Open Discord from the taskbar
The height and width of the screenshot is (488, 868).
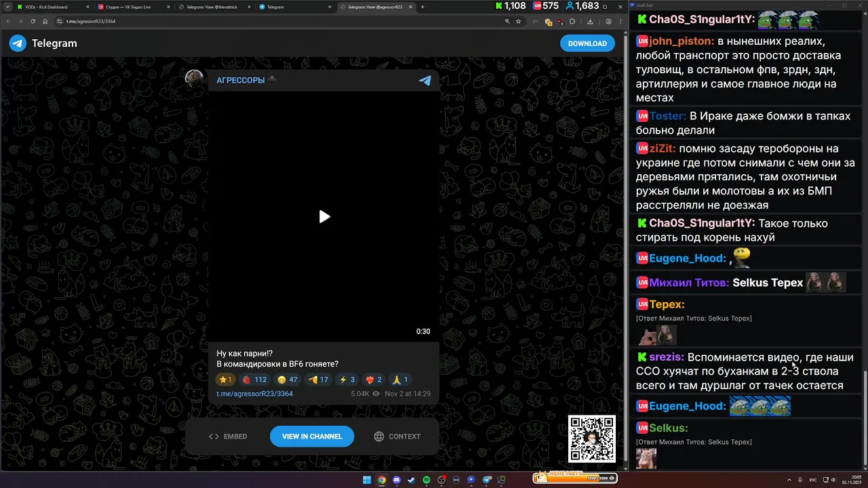(397, 480)
